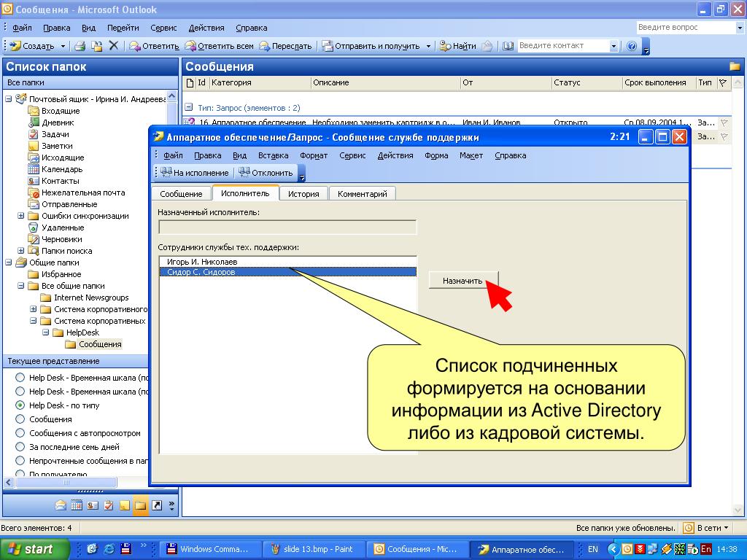Show hidden tray icons with the arrow
The height and width of the screenshot is (560, 747).
pos(614,549)
